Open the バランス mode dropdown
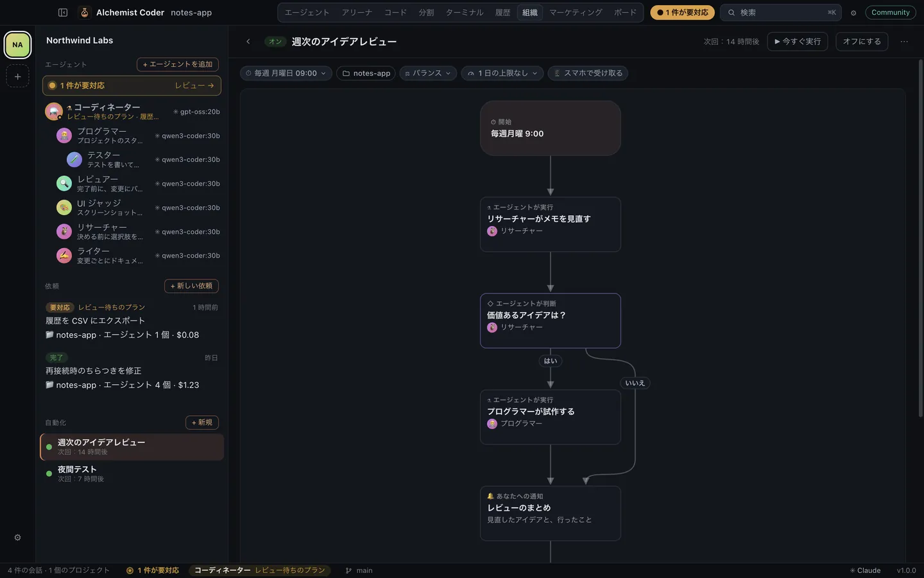The image size is (924, 578). 428,73
